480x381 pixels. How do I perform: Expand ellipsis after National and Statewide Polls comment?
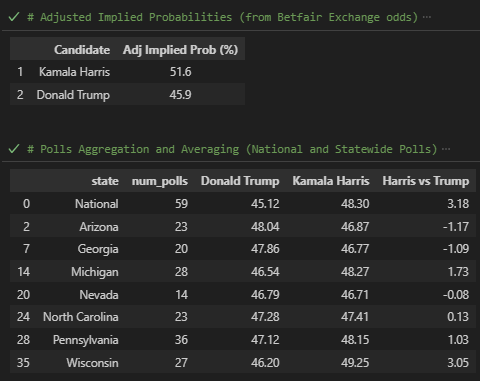pos(446,149)
